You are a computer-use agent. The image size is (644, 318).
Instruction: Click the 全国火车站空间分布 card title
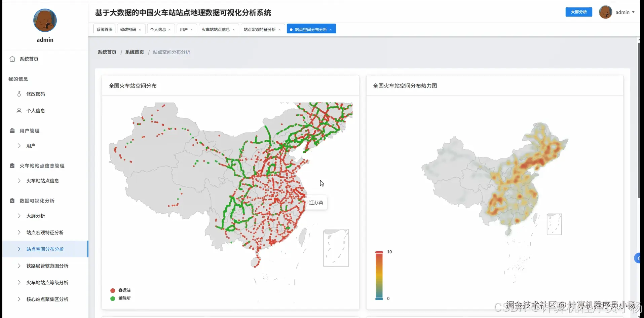tap(132, 86)
